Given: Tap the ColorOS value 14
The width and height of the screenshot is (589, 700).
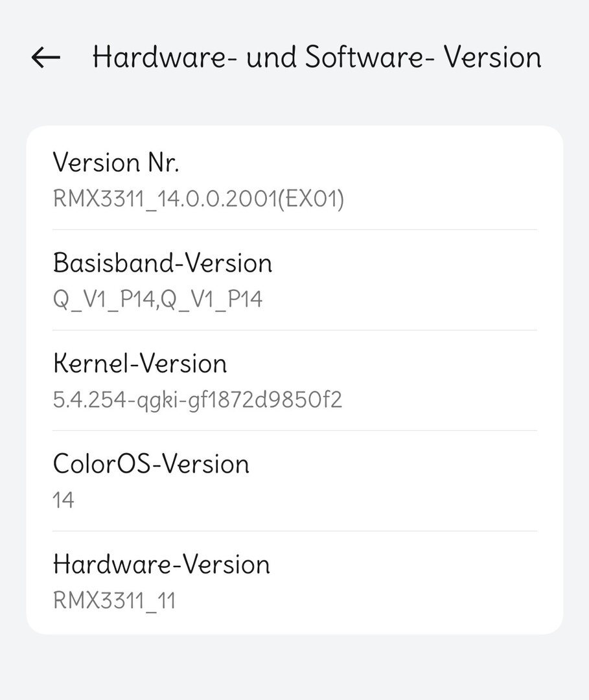Looking at the screenshot, I should [x=64, y=500].
